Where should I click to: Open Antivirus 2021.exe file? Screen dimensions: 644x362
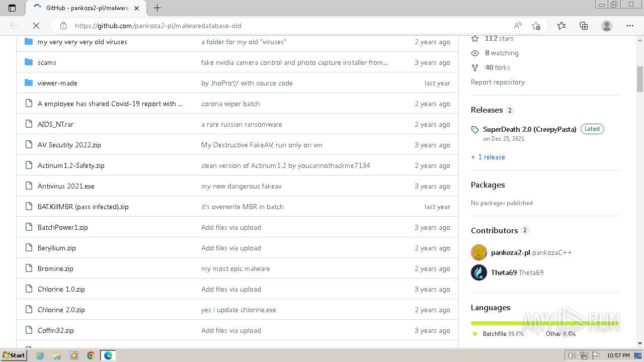coord(66,186)
